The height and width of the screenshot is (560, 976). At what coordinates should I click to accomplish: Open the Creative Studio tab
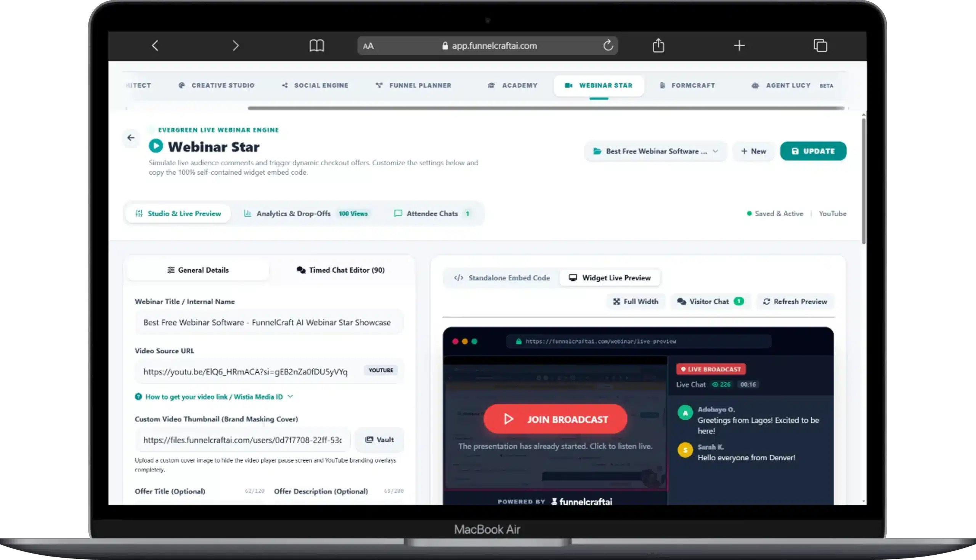[x=217, y=85]
